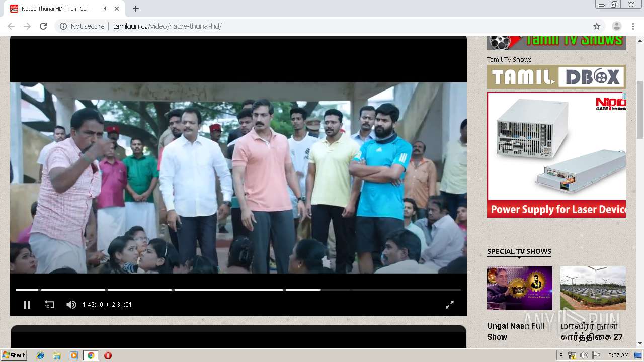Image resolution: width=644 pixels, height=362 pixels.
Task: Open Special TV Shows heading
Action: pos(519,251)
